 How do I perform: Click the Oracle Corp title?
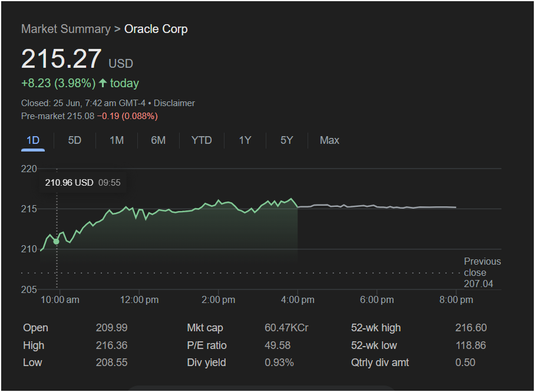click(x=156, y=29)
